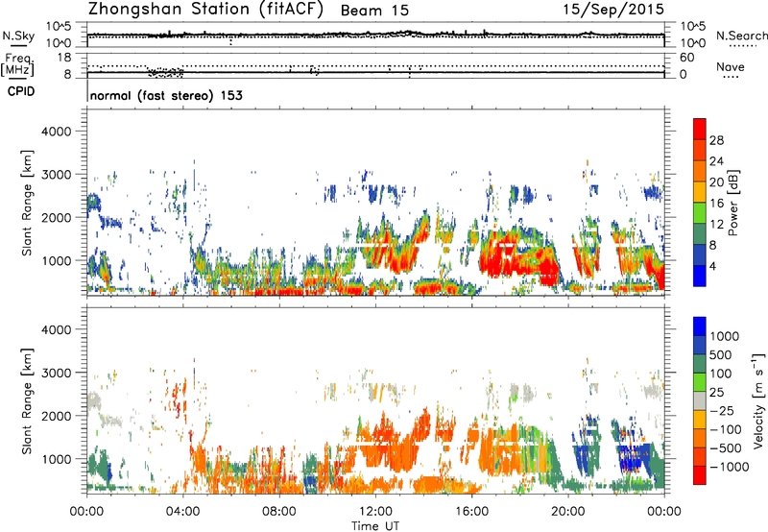Click the light green 12–16 dB power swatch
768x532 pixels.
click(700, 213)
